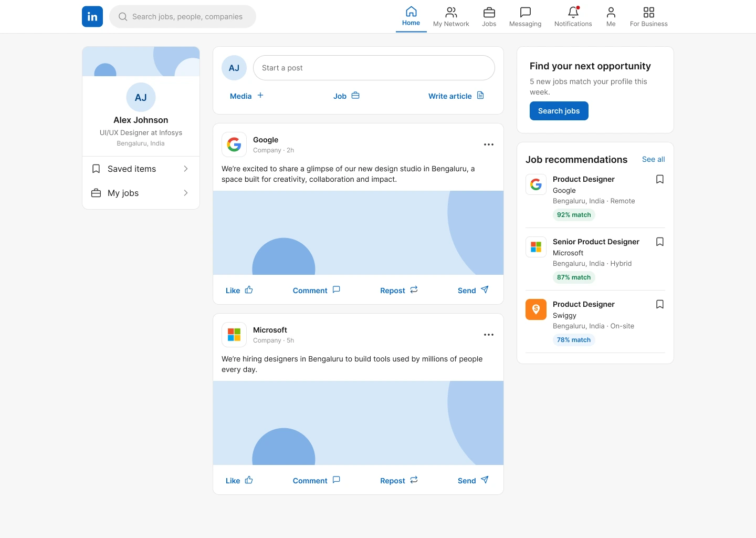Click the 78% match badge
The height and width of the screenshot is (538, 756).
[x=574, y=340]
